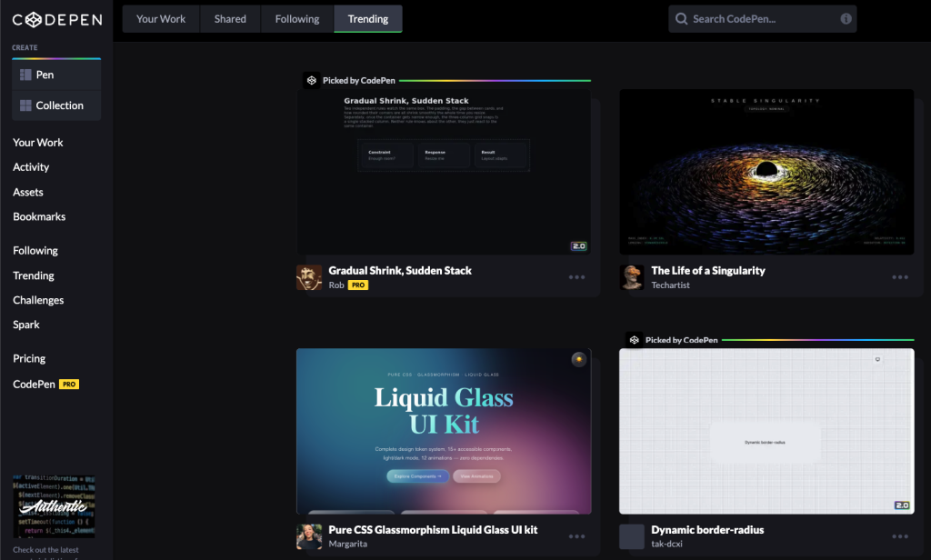Viewport: 931px width, 560px height.
Task: Open Following in the sidebar
Action: click(35, 251)
